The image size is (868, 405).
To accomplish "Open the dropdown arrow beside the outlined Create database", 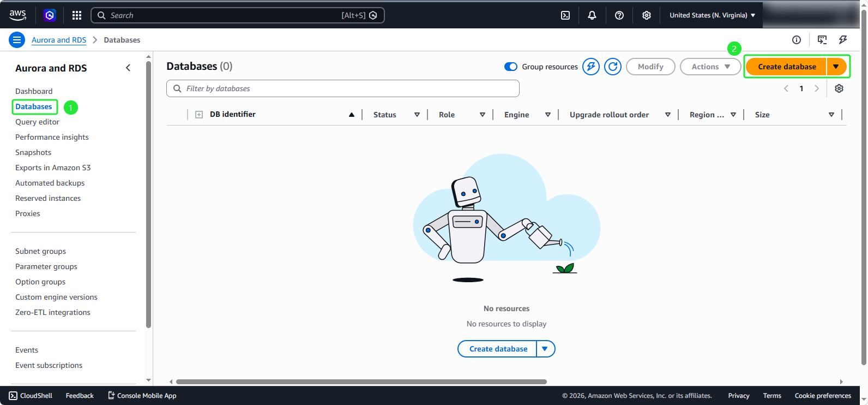I will 545,349.
